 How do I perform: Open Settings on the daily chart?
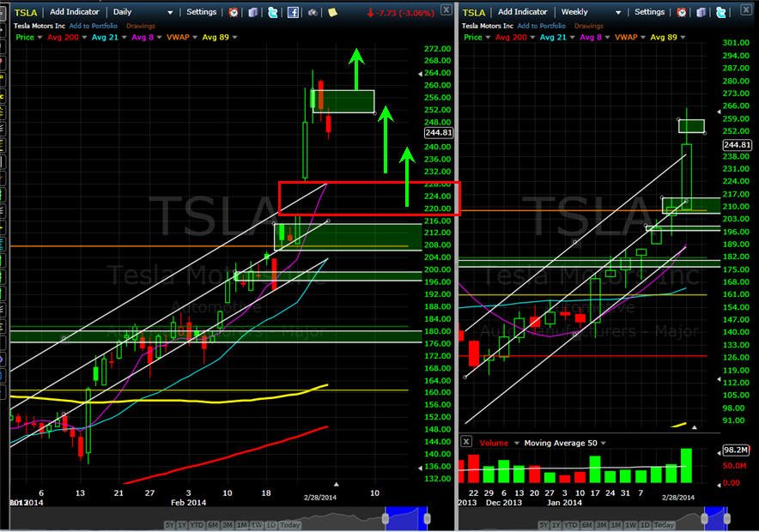point(202,12)
